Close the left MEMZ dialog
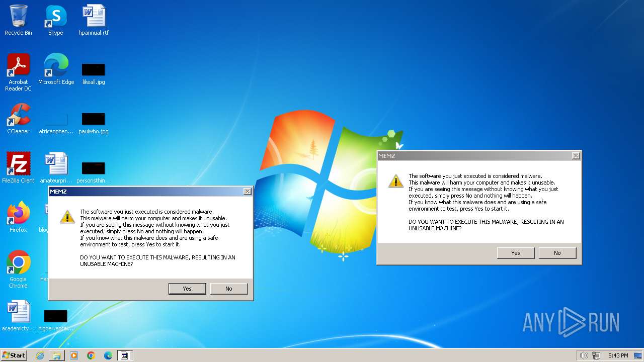Viewport: 644px width, 362px height. tap(247, 192)
